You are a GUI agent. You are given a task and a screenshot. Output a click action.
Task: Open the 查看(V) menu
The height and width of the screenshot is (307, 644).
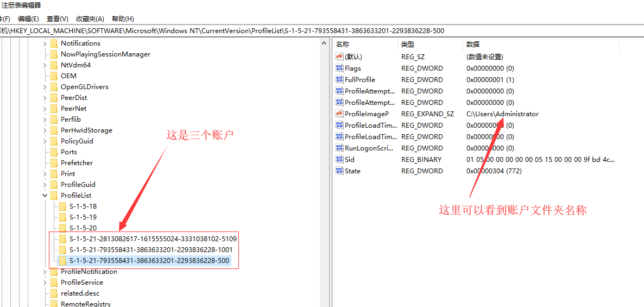coord(58,19)
